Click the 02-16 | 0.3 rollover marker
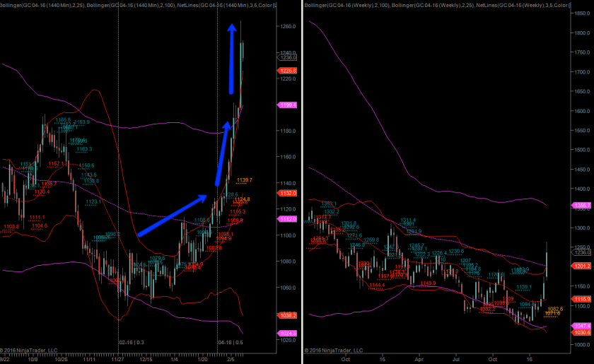This screenshot has width=594, height=364. pos(132,342)
